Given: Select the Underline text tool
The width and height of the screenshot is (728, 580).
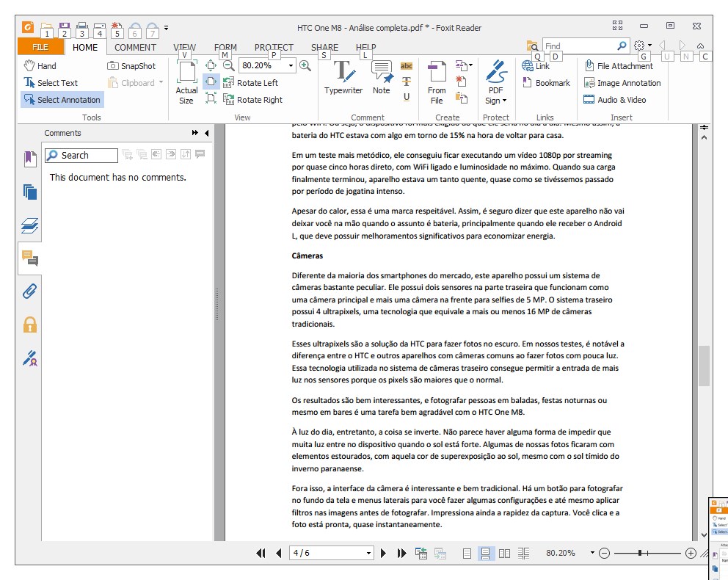Looking at the screenshot, I should [407, 97].
